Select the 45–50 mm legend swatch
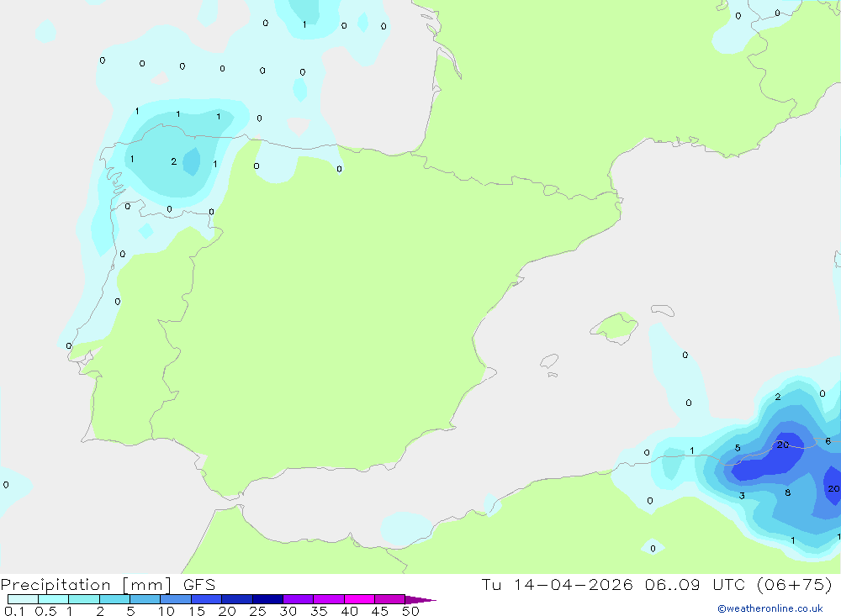 pyautogui.click(x=389, y=599)
